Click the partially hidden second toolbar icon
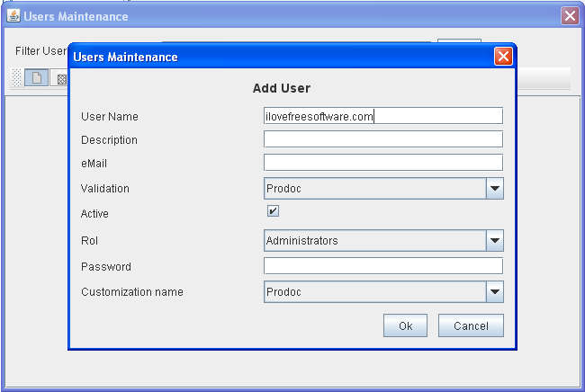Viewport: 585px width, 392px height. tap(61, 78)
